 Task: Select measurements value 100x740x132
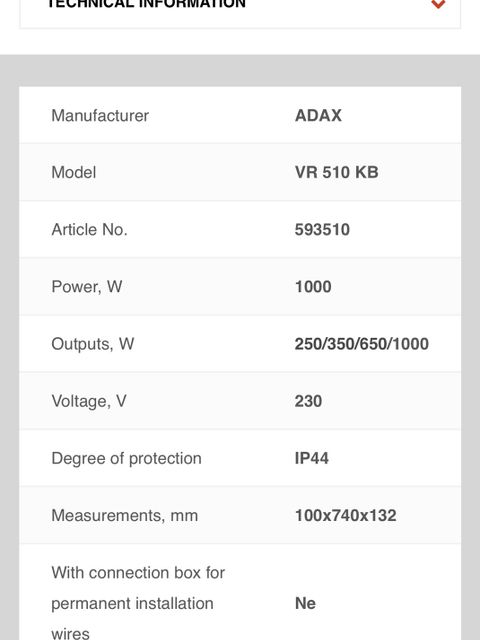click(345, 515)
